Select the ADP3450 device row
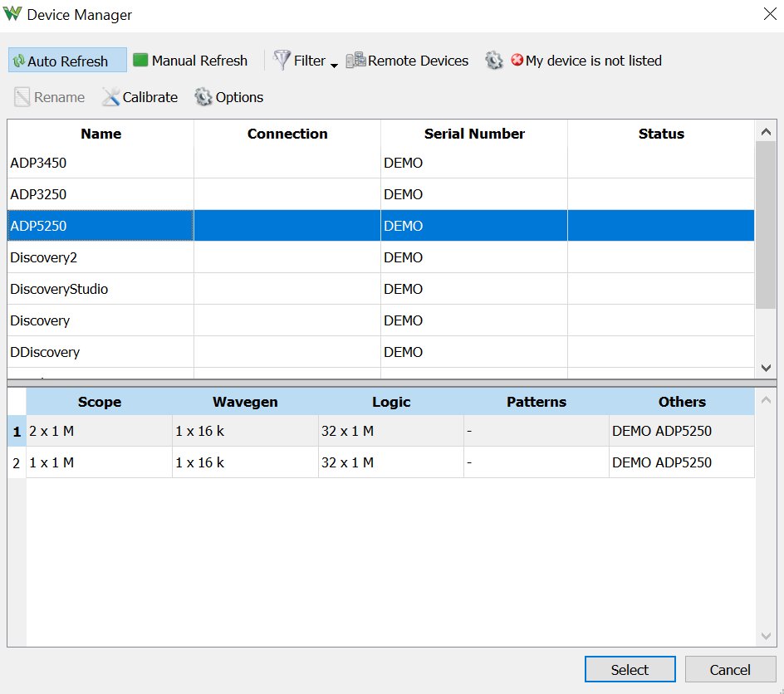The width and height of the screenshot is (784, 694). pyautogui.click(x=381, y=163)
